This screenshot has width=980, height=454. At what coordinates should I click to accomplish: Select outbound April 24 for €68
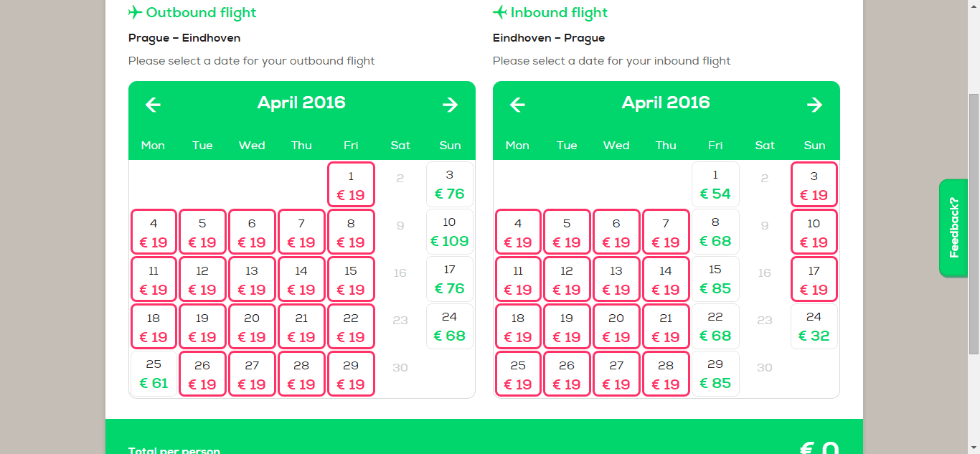450,327
